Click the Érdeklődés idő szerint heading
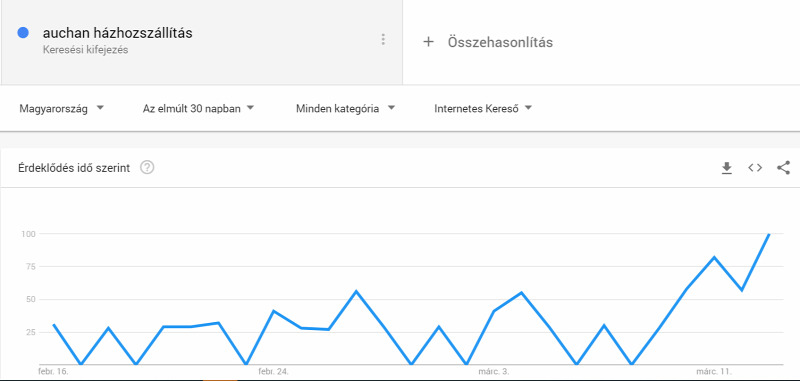The width and height of the screenshot is (800, 381). (74, 168)
